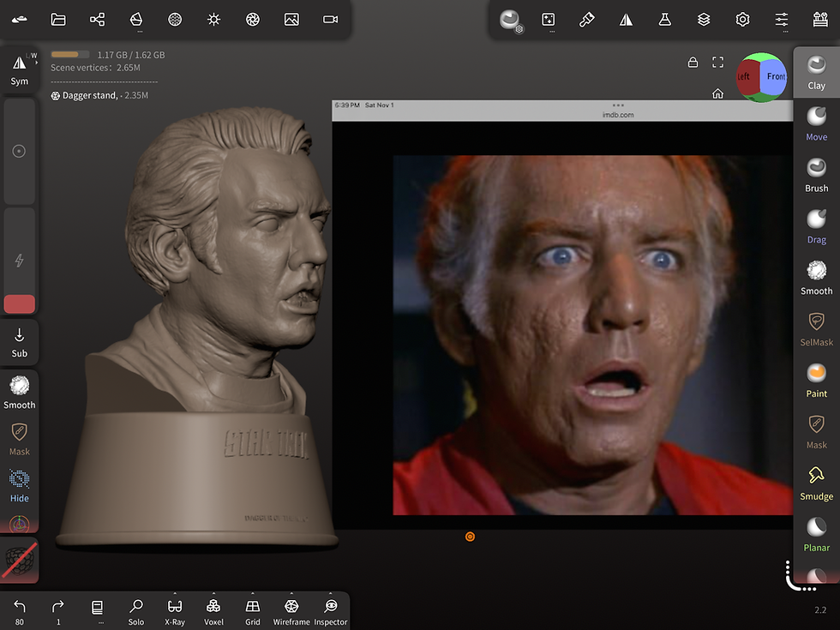Open the Post process aperture menu
840x630 pixels.
[253, 20]
